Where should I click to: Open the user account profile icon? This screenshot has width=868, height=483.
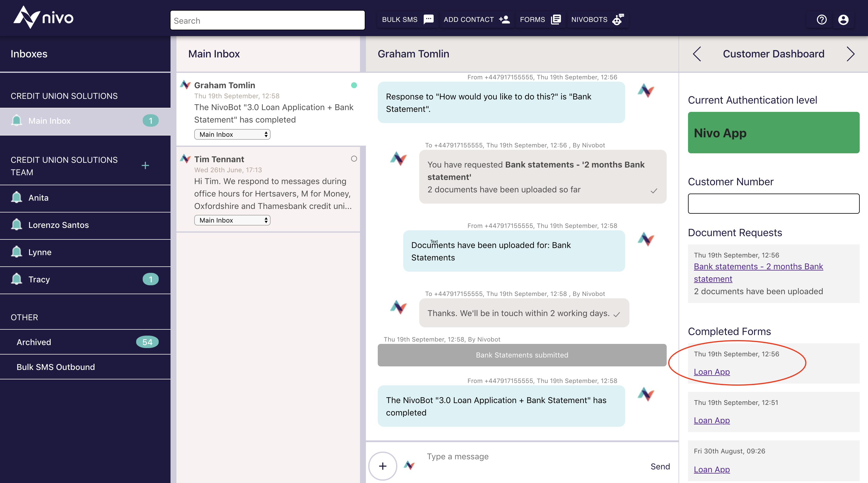843,20
